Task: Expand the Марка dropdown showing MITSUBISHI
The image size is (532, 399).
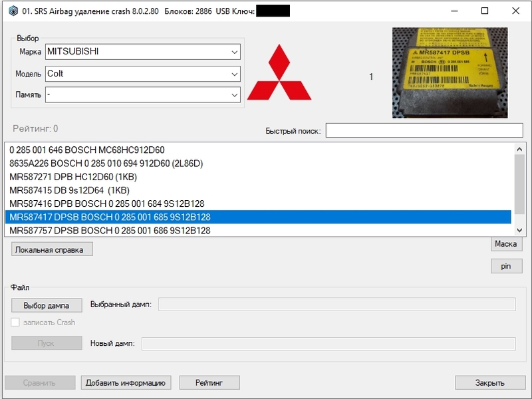Action: (143, 52)
